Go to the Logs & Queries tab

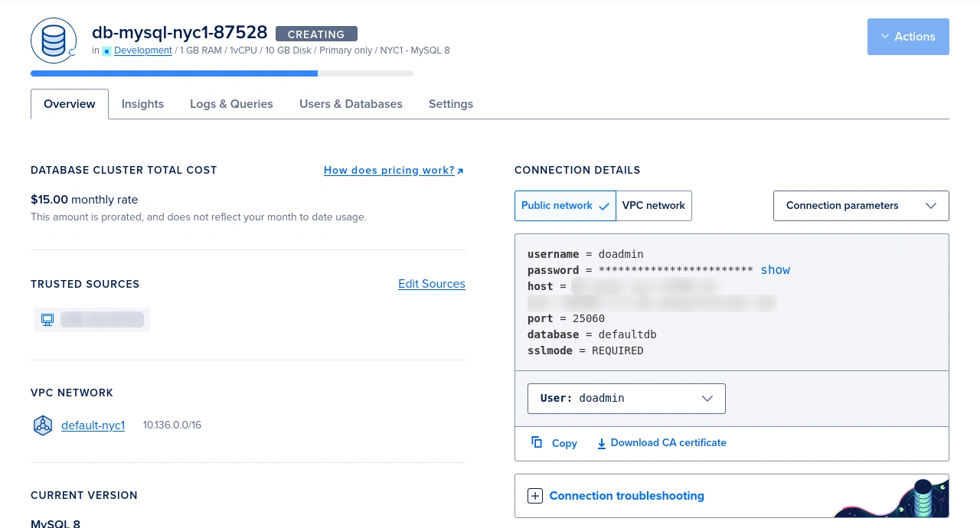(x=231, y=104)
